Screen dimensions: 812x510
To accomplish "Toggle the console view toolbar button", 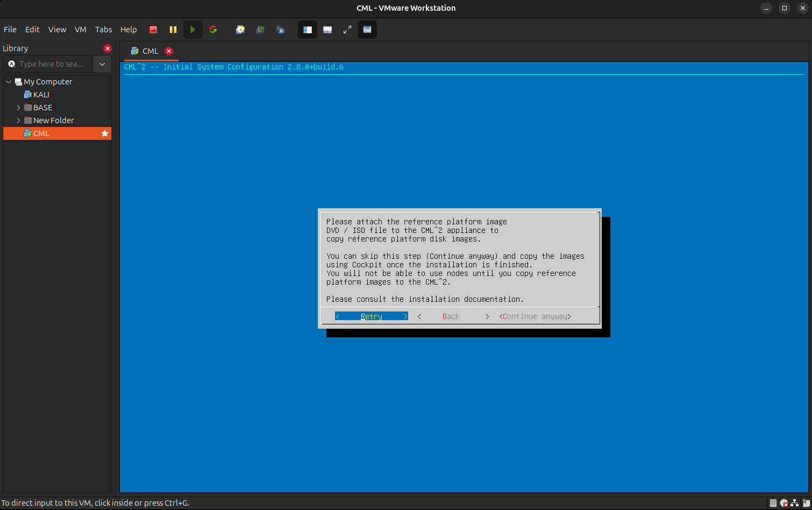I will pos(367,30).
